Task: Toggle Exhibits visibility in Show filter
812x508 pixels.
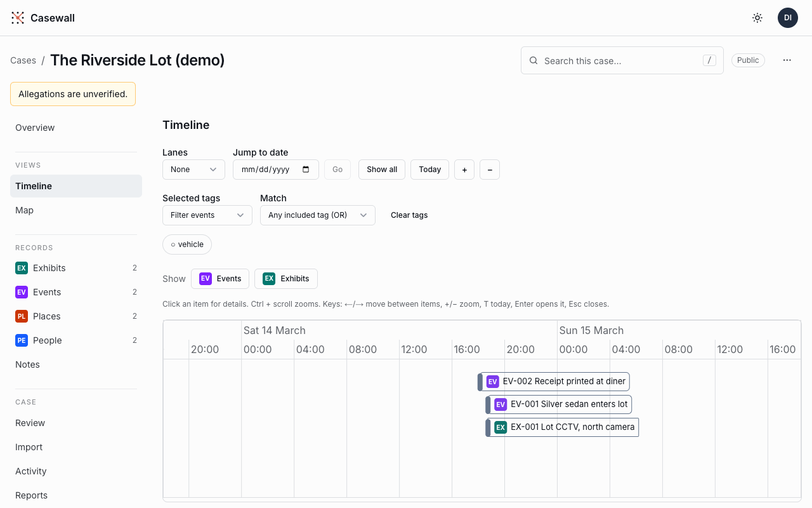Action: click(x=286, y=279)
